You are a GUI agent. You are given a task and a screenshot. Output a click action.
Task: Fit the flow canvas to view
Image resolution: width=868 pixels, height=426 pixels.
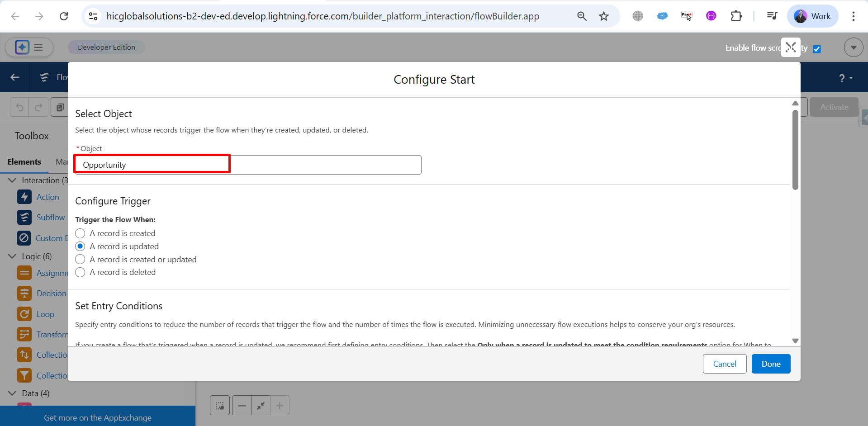click(261, 406)
